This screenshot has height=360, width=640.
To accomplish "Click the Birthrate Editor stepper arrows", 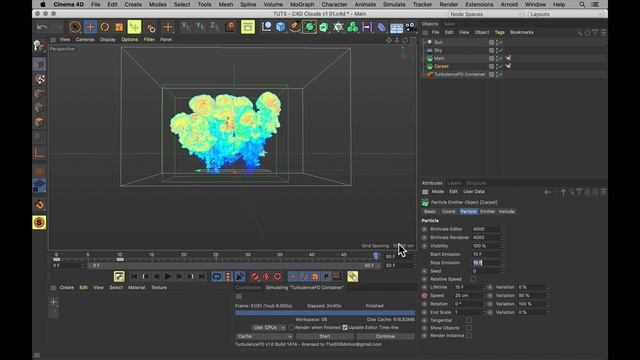I will [x=502, y=229].
